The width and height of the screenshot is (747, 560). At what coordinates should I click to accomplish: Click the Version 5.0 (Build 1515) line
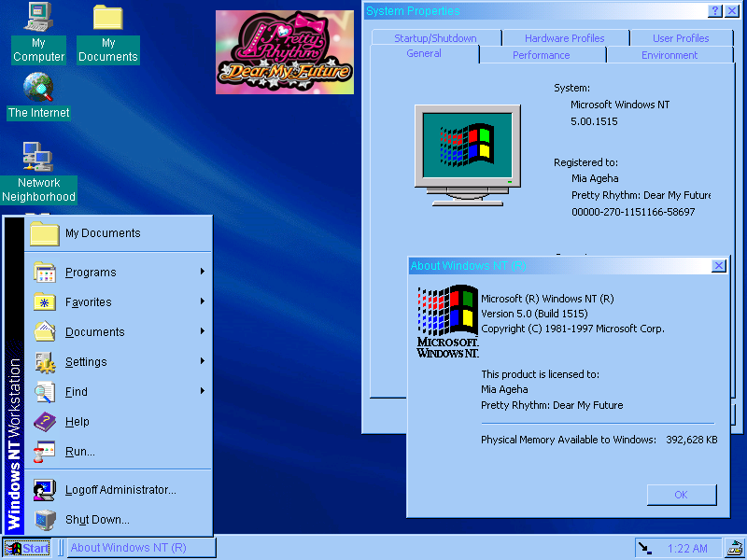pos(534,314)
